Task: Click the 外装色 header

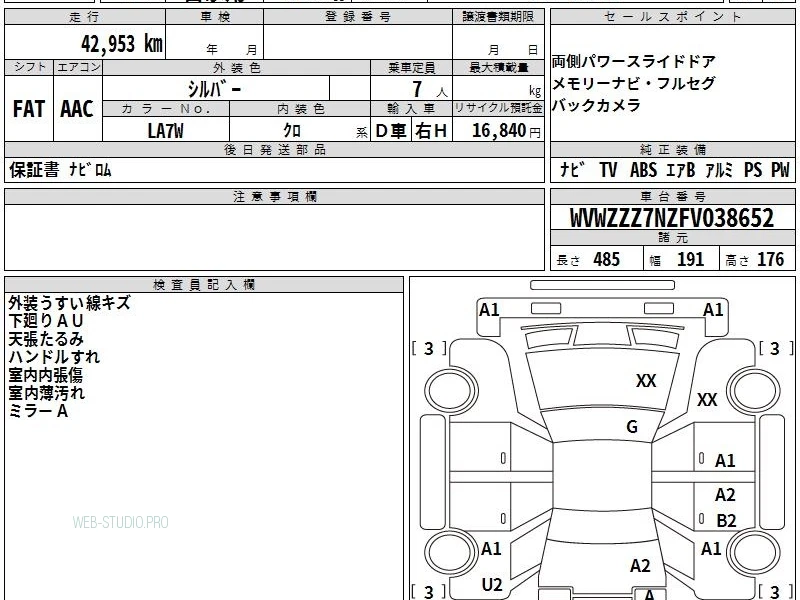Action: [237, 68]
